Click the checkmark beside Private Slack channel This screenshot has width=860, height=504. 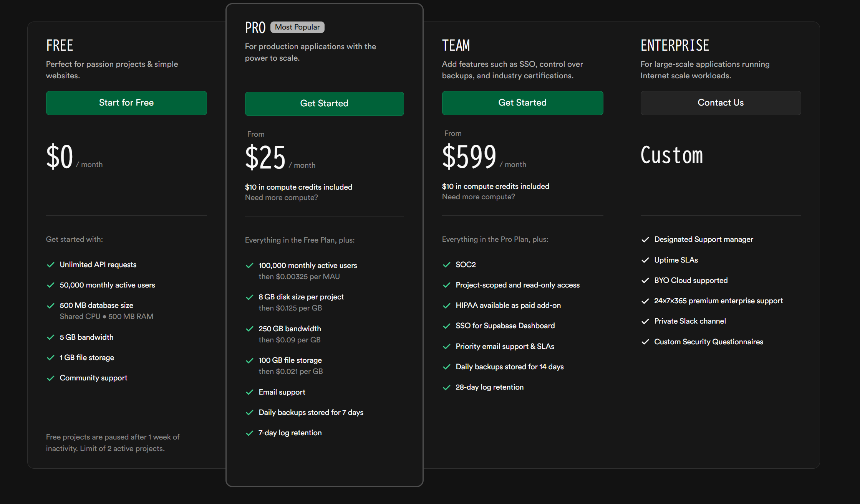click(645, 321)
